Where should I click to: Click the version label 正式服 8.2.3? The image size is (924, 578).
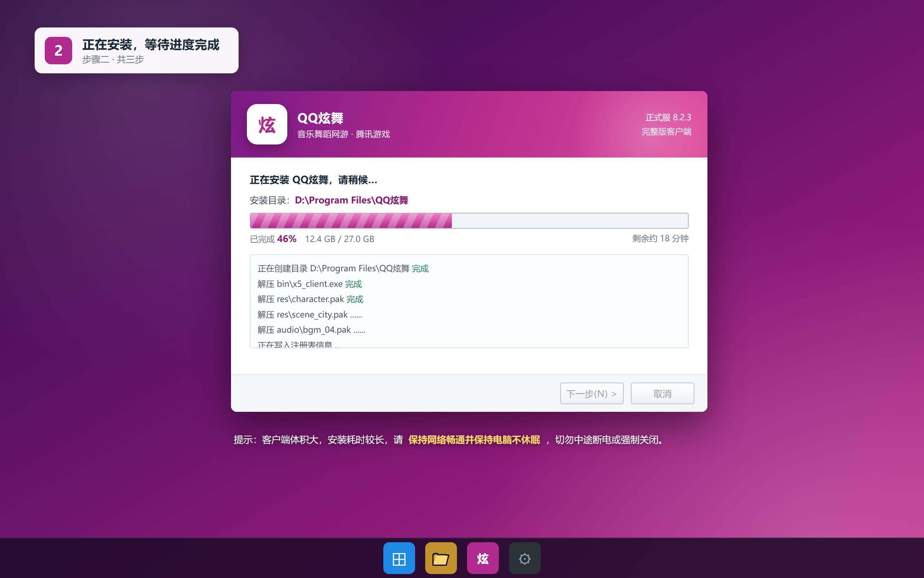tap(668, 117)
